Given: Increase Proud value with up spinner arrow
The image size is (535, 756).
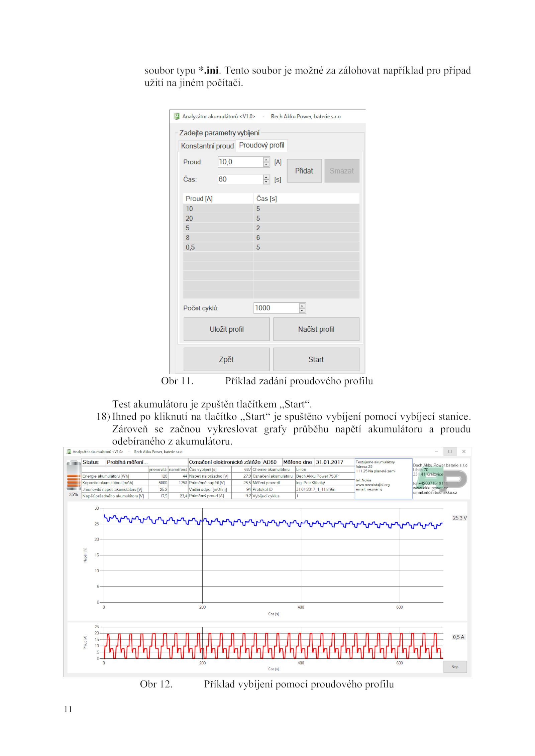Looking at the screenshot, I should (x=266, y=159).
